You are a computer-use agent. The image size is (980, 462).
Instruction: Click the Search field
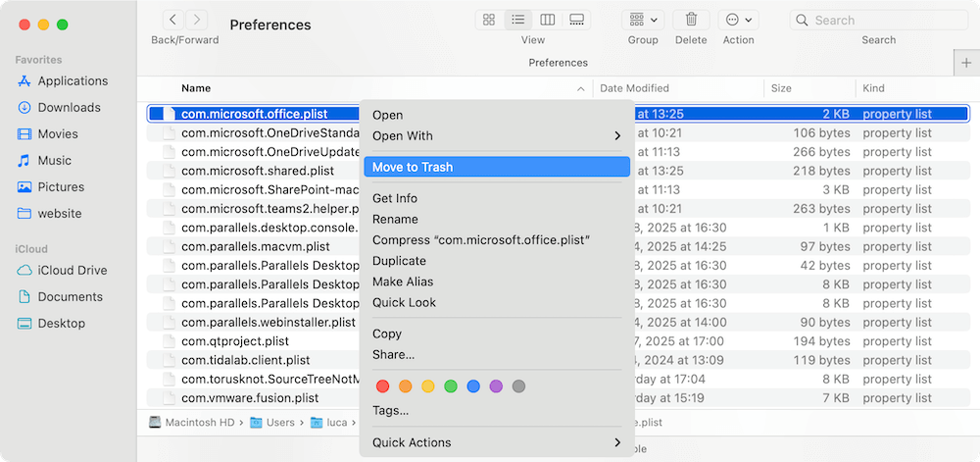[879, 20]
